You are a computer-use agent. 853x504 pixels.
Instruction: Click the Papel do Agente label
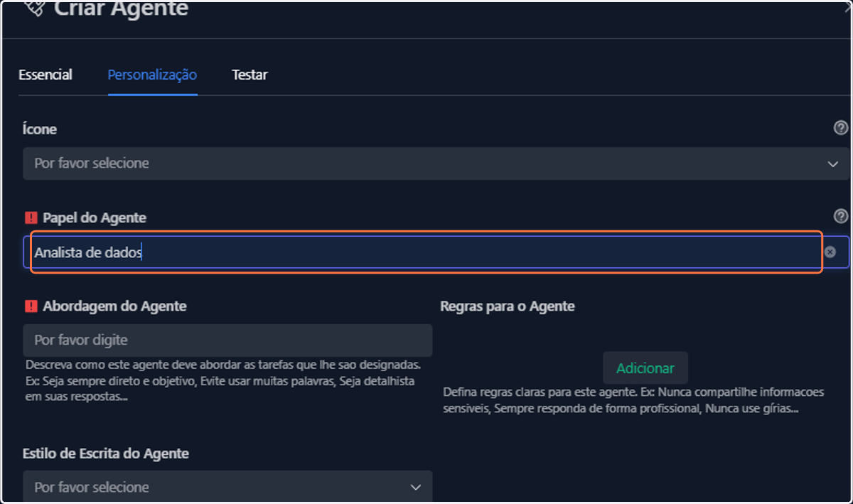[95, 218]
